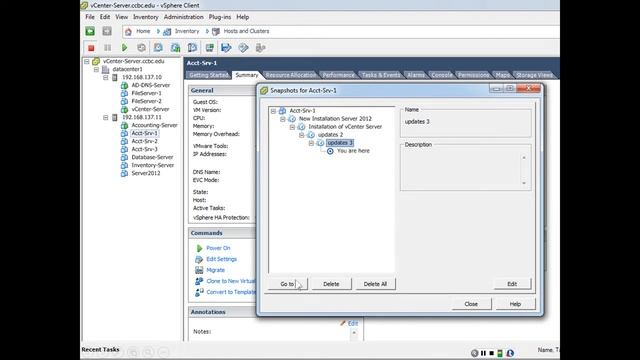Click the red Power Off toolbar icon
640x360 pixels.
tap(91, 48)
